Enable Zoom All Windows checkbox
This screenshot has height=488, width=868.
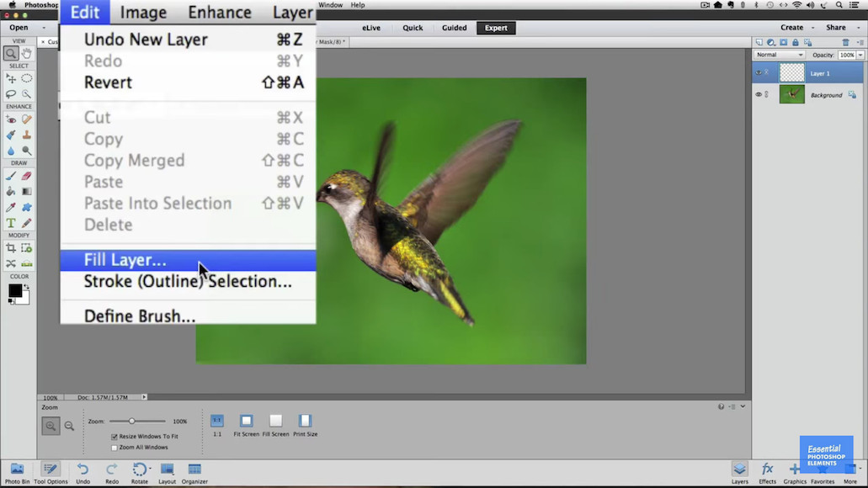coord(114,448)
